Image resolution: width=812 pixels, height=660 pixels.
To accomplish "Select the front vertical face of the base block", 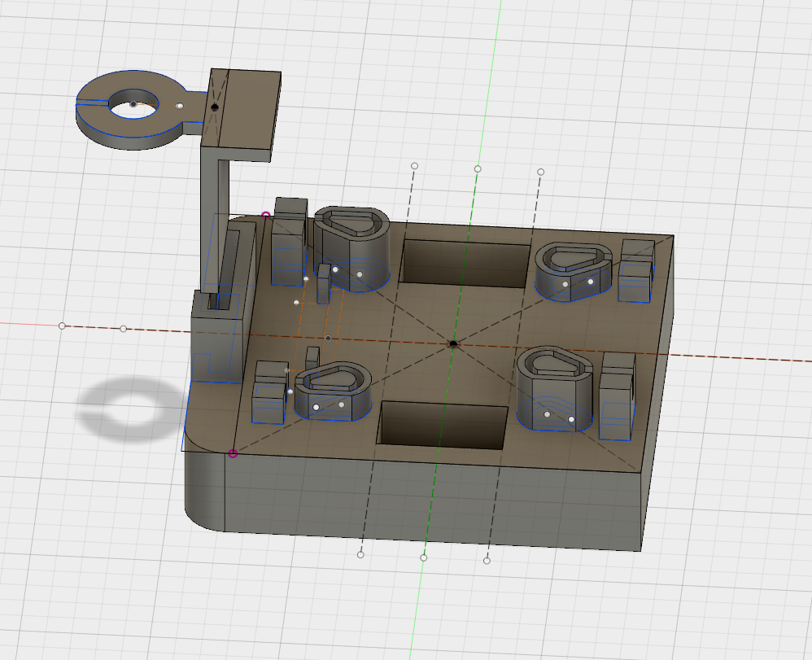I will 432,502.
